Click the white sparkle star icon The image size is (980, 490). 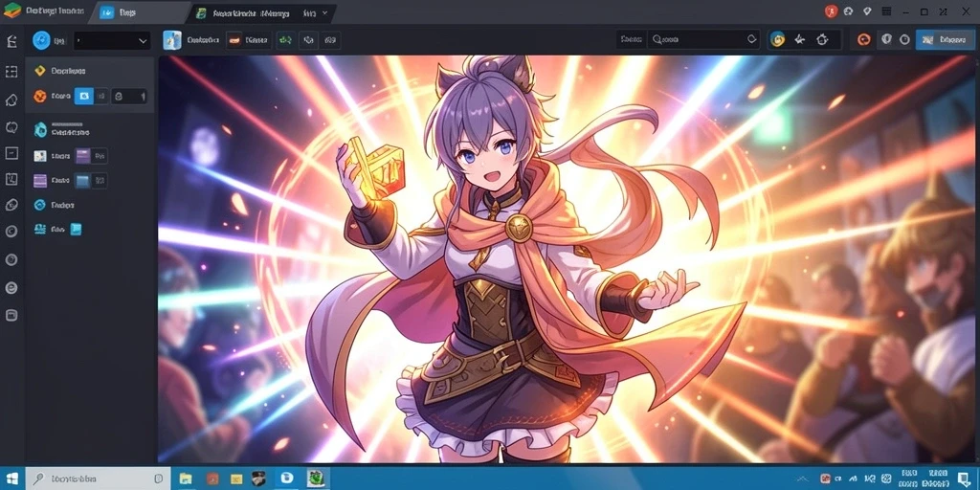(x=799, y=39)
